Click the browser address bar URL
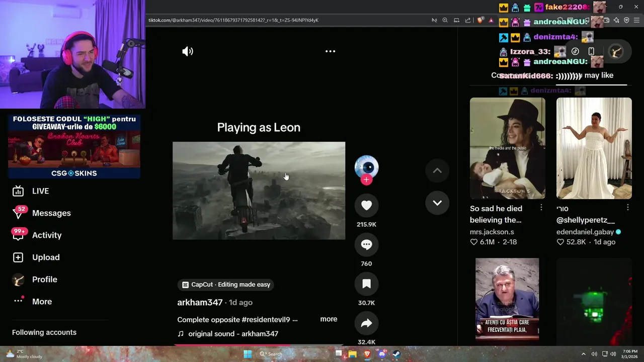The height and width of the screenshot is (362, 644). click(233, 20)
